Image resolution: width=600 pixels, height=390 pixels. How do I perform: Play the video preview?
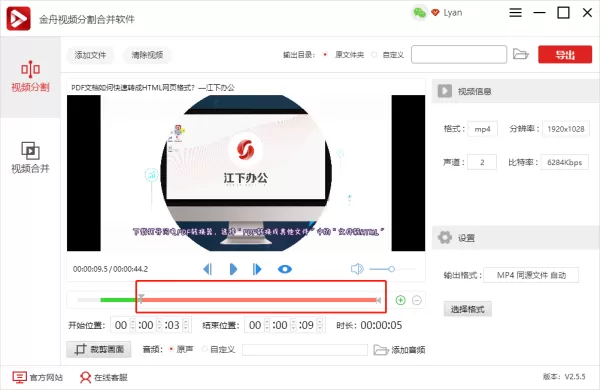(233, 269)
